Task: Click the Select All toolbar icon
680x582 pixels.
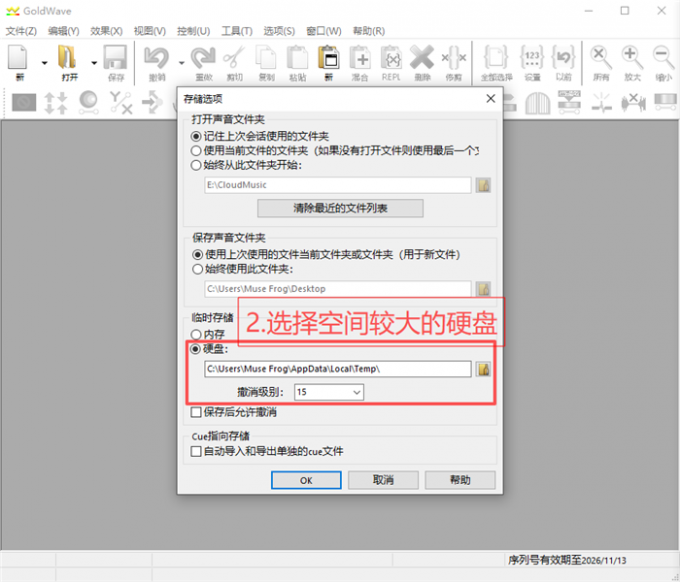Action: coord(496,59)
